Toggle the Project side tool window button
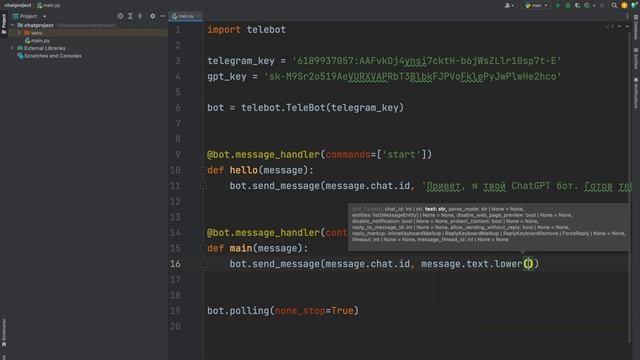The height and width of the screenshot is (360, 640). (x=4, y=24)
